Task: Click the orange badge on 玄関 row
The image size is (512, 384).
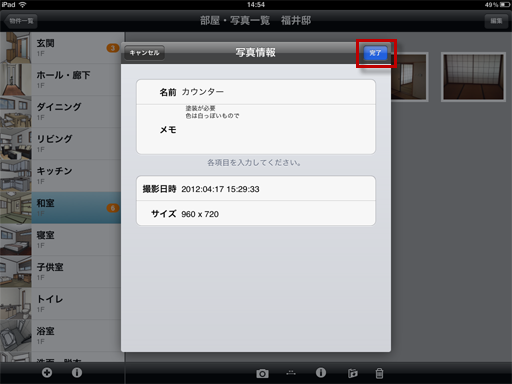Action: (113, 48)
